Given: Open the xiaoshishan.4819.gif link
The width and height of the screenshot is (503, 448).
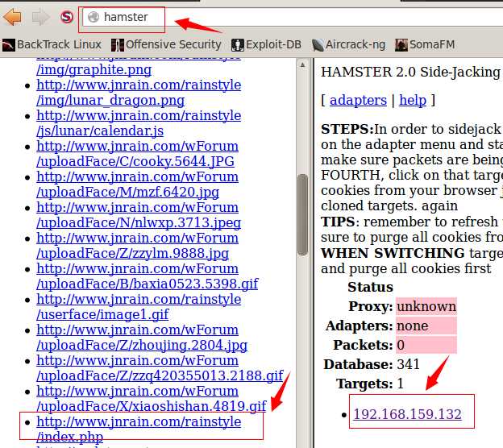Looking at the screenshot, I should [x=152, y=399].
